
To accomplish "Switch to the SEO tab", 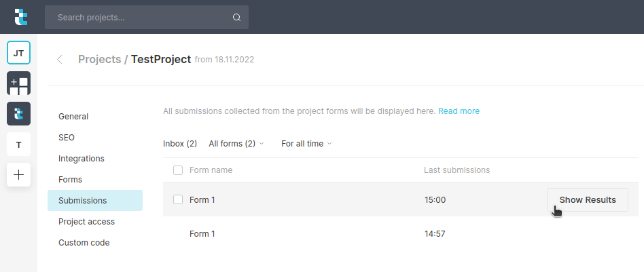I will coord(67,138).
